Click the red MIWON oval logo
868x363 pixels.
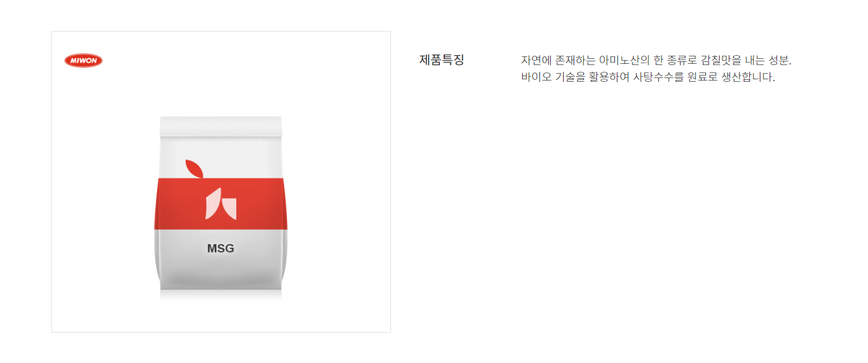click(84, 60)
